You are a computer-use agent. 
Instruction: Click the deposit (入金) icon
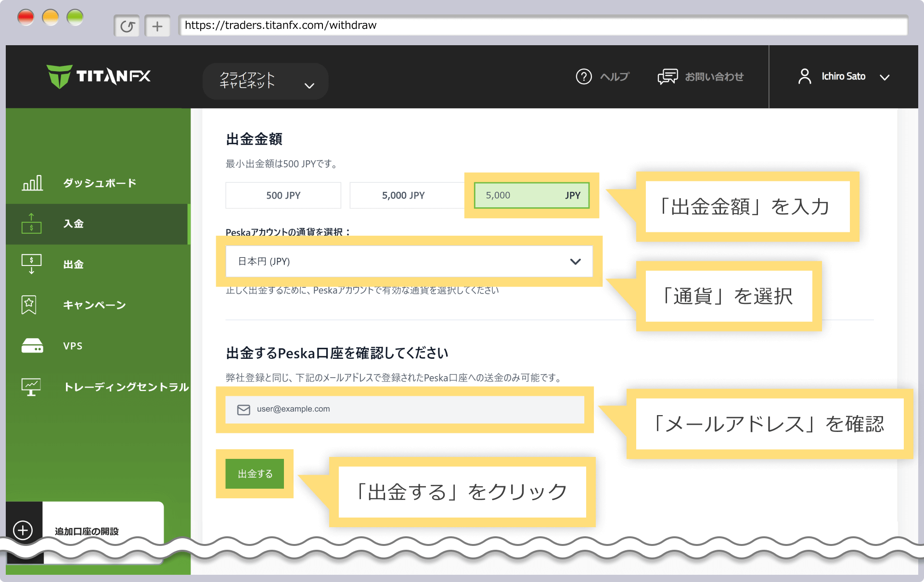click(32, 224)
